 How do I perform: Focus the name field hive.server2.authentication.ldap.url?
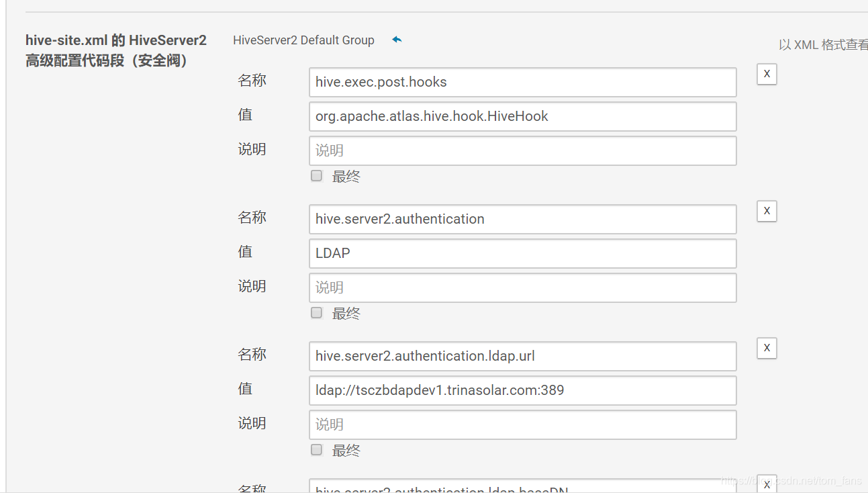[x=523, y=356]
